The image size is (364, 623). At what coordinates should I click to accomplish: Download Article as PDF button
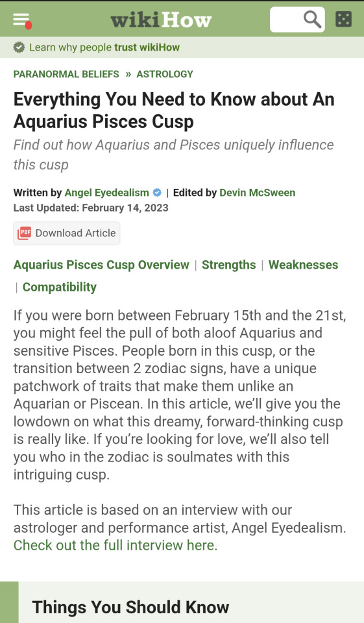point(67,233)
